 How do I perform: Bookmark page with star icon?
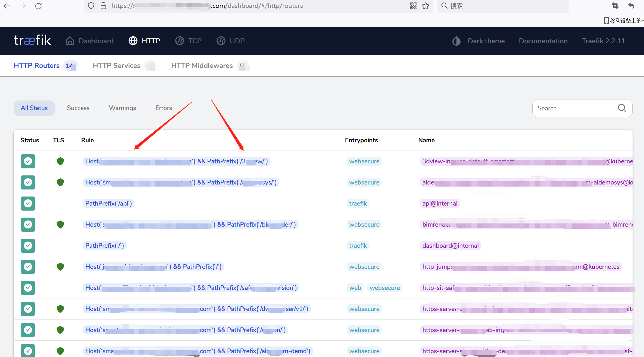coord(426,6)
